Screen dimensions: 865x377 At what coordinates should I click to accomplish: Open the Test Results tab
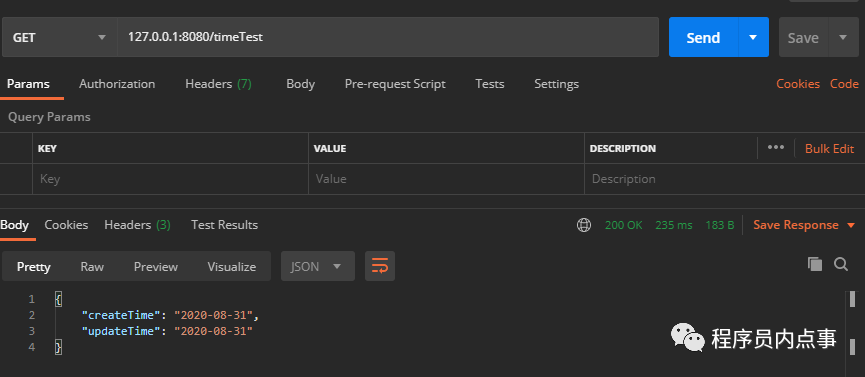click(x=225, y=225)
